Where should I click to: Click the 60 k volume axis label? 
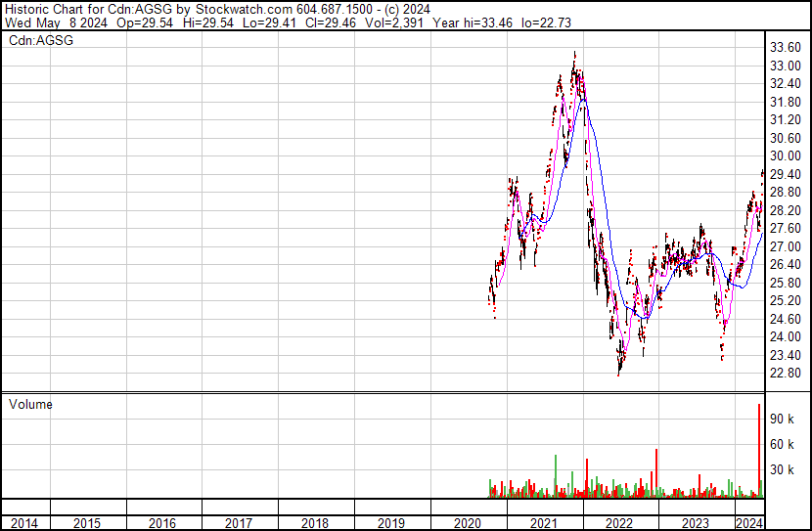(x=782, y=444)
